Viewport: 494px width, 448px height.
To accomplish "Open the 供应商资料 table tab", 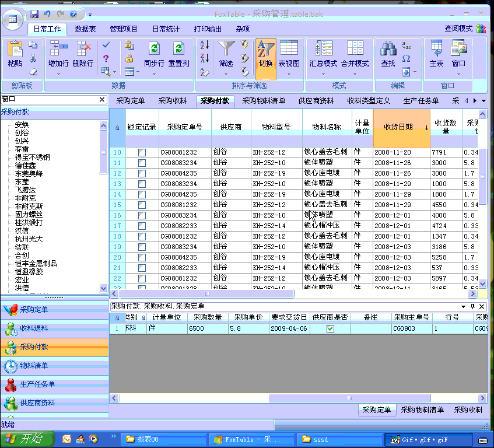I will [316, 101].
